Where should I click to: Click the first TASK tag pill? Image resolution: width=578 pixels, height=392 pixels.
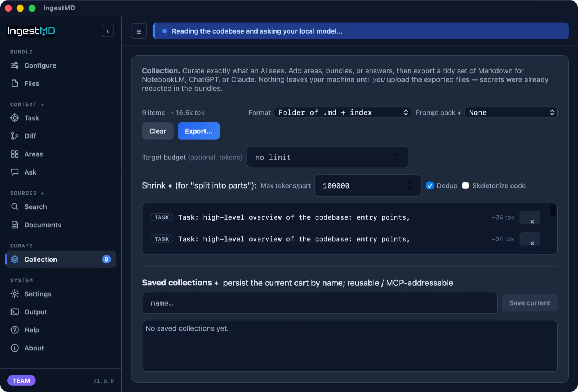162,217
